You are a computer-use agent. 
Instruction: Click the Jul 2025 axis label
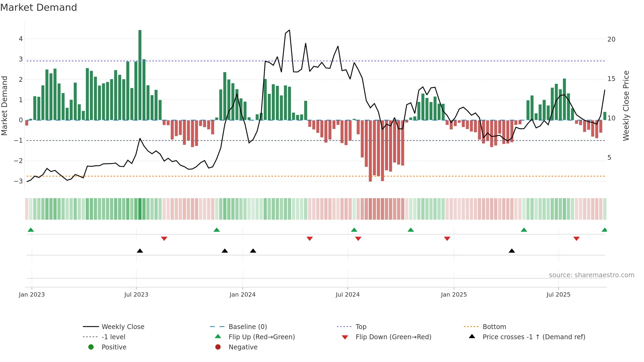click(x=558, y=294)
